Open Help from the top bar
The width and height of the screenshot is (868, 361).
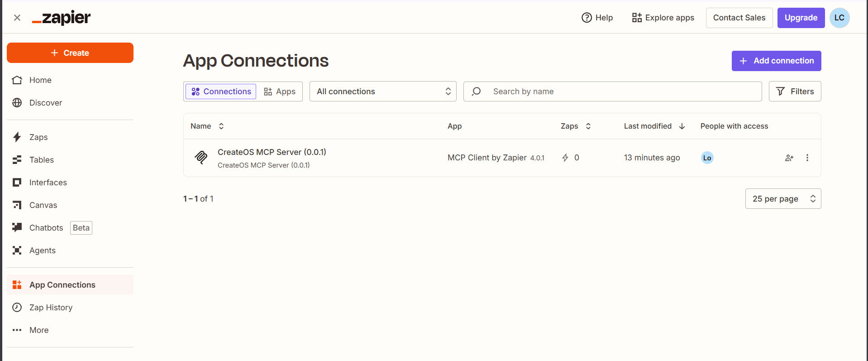tap(597, 18)
